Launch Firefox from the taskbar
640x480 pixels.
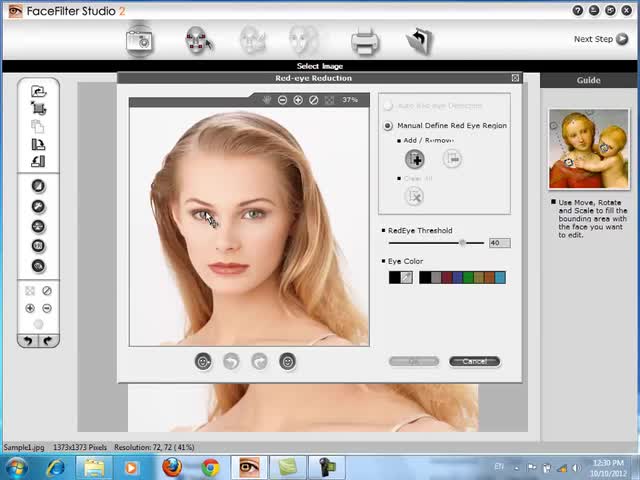pos(172,468)
